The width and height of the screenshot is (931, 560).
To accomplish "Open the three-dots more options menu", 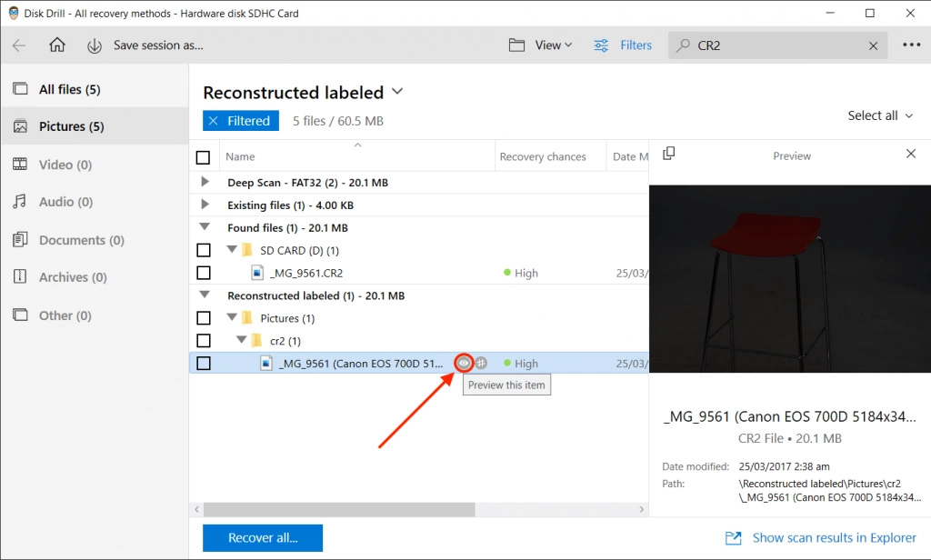I will tap(911, 45).
